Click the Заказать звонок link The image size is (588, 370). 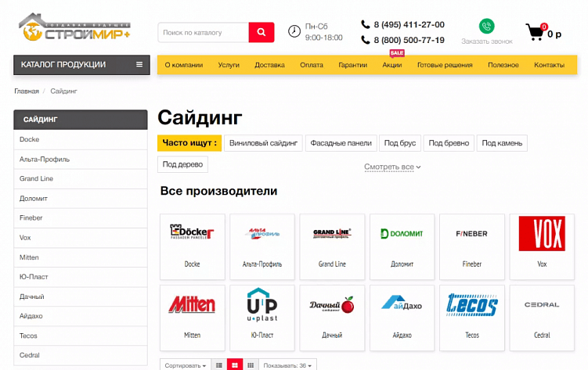pyautogui.click(x=487, y=41)
